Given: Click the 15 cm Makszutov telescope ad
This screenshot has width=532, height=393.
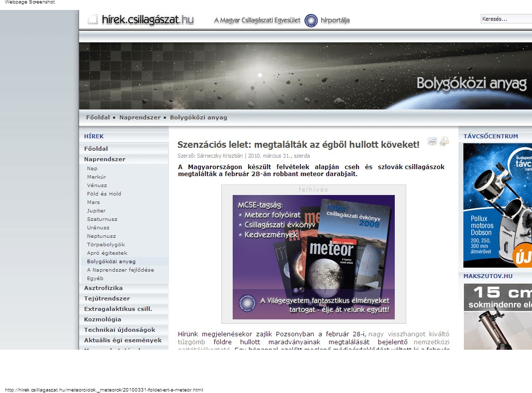Looking at the screenshot, I should [x=498, y=317].
